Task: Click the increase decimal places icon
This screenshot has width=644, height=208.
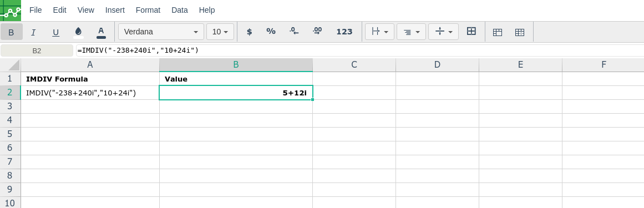Action: [317, 31]
